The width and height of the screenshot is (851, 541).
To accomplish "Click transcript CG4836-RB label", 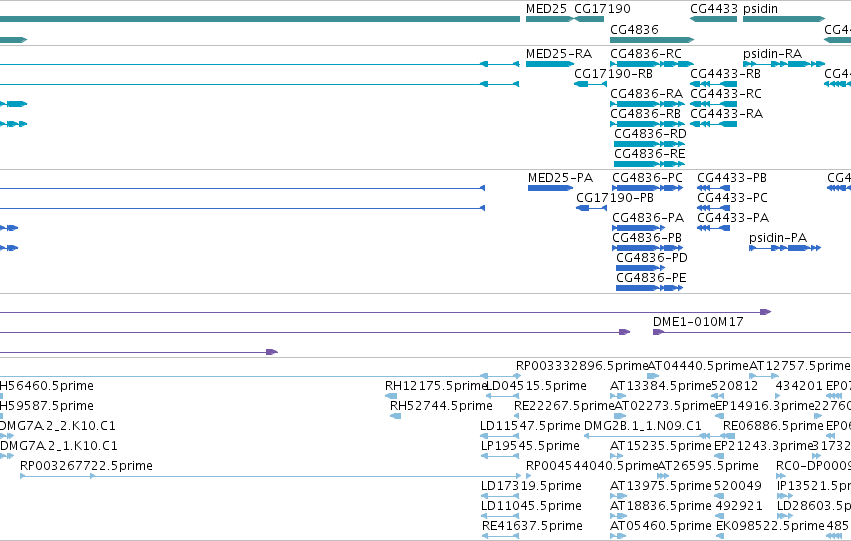I will click(646, 114).
